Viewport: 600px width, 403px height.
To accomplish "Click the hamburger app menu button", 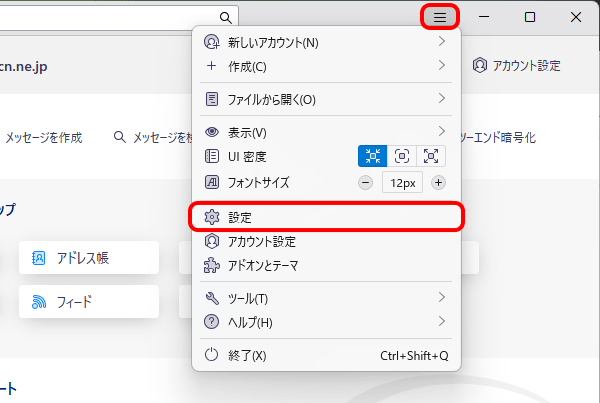I will tap(440, 17).
